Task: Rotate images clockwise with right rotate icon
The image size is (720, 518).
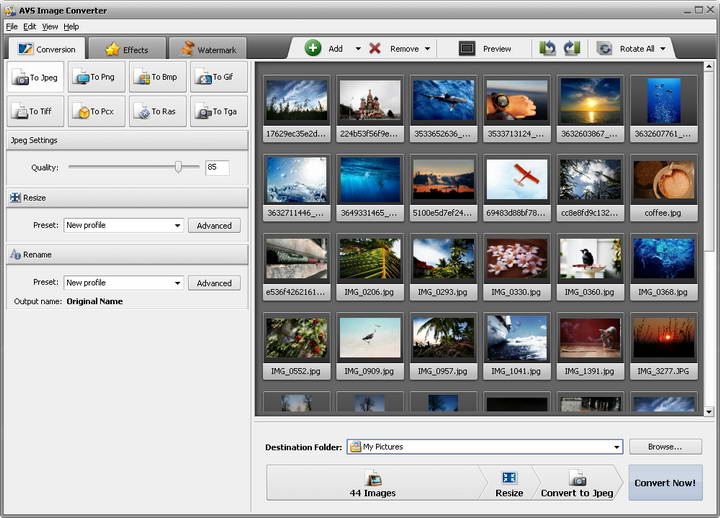Action: point(571,48)
